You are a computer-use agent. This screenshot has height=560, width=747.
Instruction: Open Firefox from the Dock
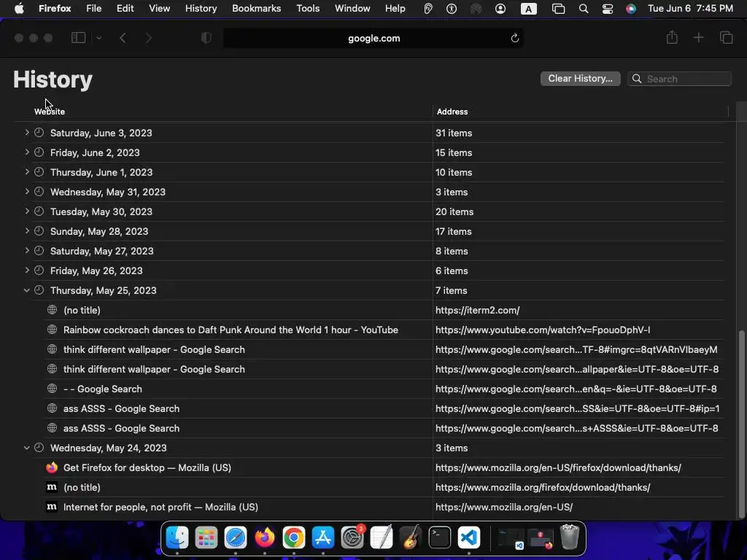[265, 538]
